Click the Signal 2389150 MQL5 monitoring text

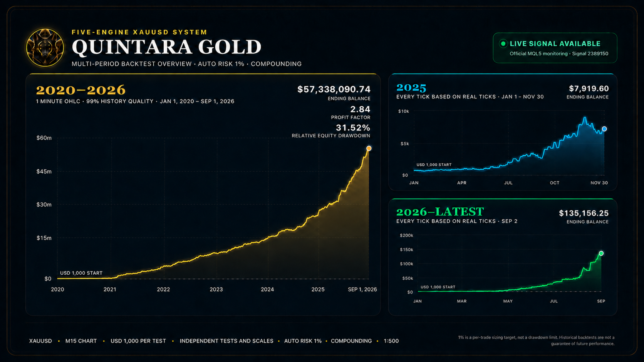[559, 53]
